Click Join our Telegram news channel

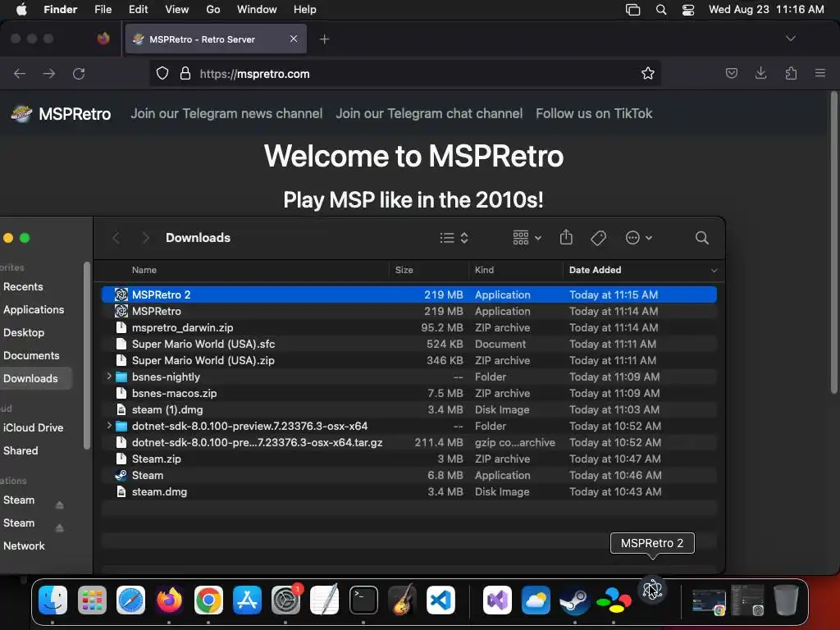pos(226,113)
